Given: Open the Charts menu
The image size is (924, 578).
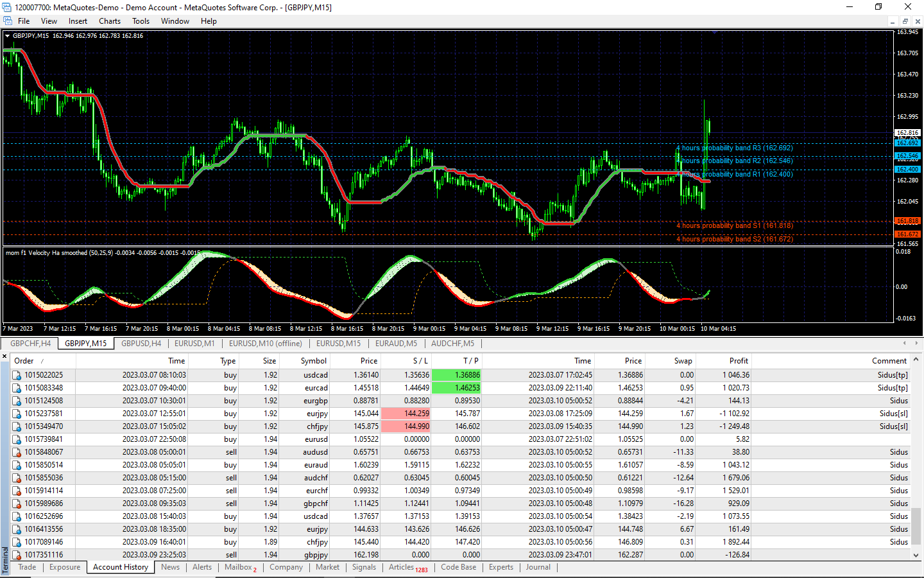Looking at the screenshot, I should (110, 21).
